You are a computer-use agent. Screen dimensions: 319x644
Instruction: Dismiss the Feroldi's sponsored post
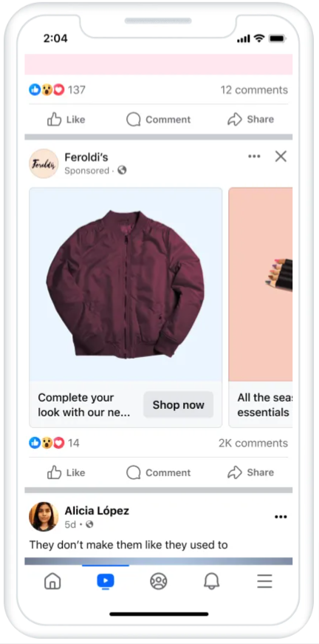pyautogui.click(x=281, y=156)
